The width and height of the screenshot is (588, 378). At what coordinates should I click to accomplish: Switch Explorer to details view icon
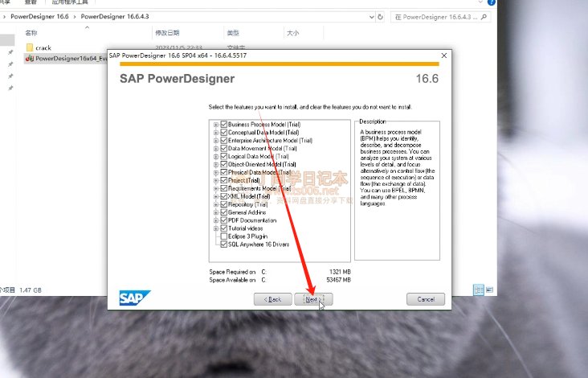(478, 289)
